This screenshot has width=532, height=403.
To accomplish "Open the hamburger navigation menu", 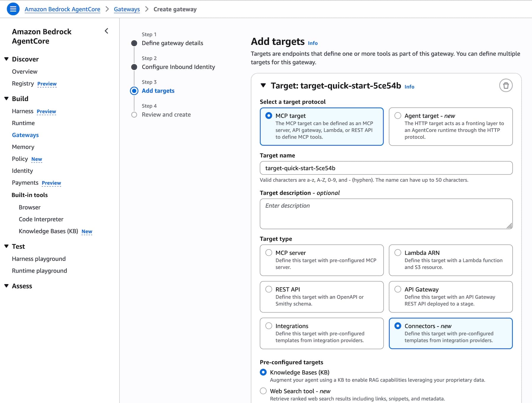I will pyautogui.click(x=13, y=9).
